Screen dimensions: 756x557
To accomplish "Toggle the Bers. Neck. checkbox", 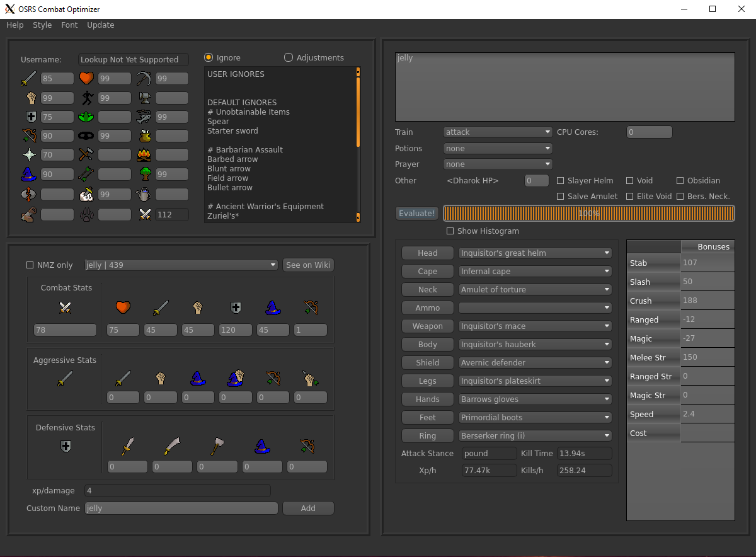I will 680,197.
